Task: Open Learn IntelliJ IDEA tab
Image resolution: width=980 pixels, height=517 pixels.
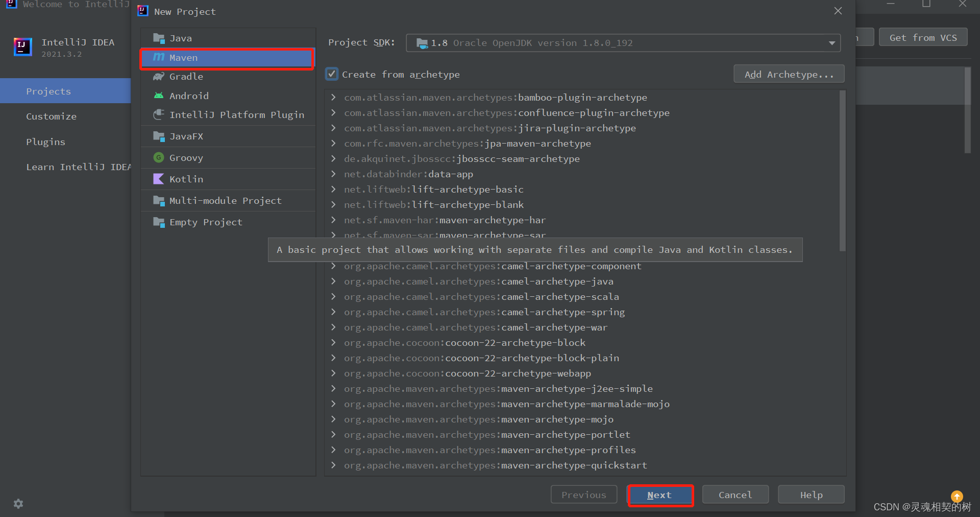Action: point(65,167)
